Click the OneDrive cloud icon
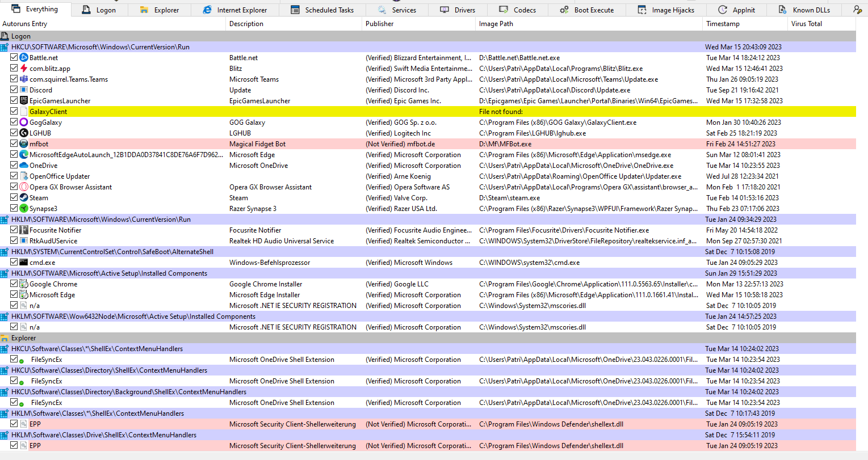 click(24, 165)
